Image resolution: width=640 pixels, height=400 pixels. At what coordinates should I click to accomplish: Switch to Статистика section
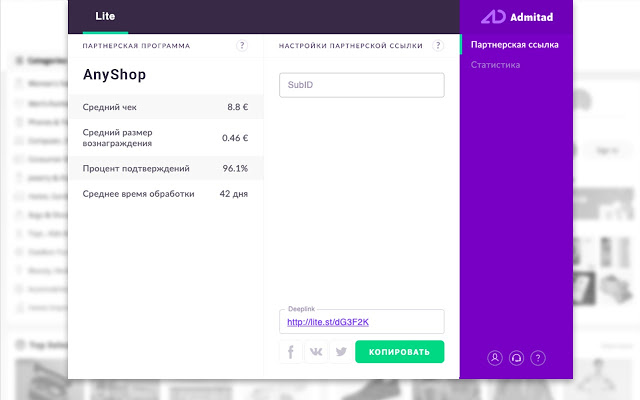click(x=495, y=65)
